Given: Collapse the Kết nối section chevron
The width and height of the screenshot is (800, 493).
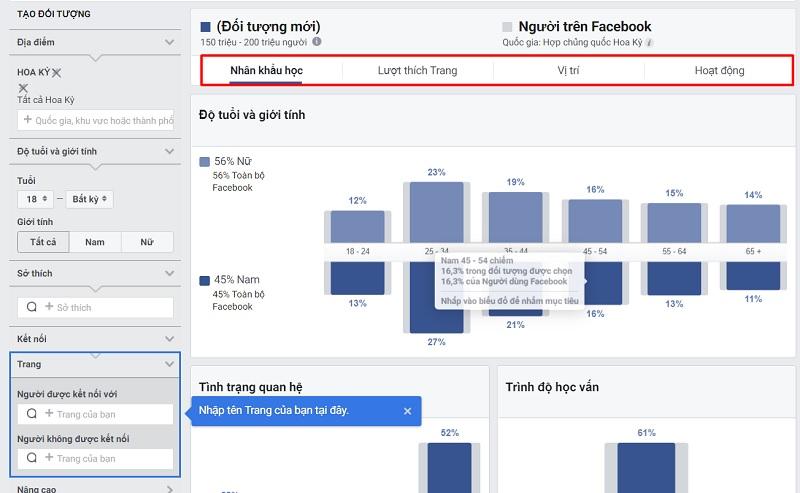Looking at the screenshot, I should 169,339.
